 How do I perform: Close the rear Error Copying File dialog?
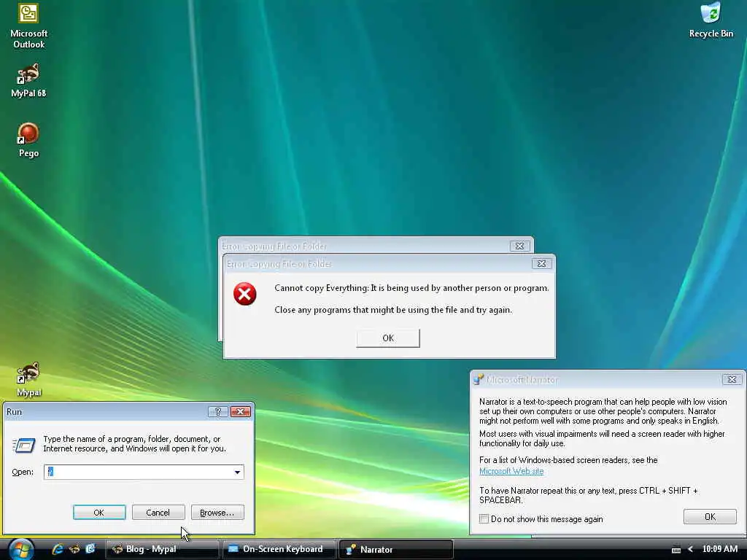[x=519, y=246]
